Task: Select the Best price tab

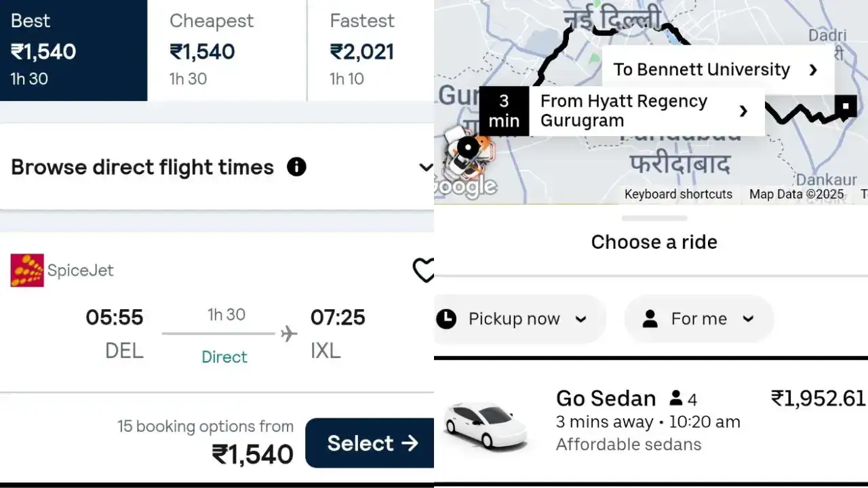Action: coord(73,50)
